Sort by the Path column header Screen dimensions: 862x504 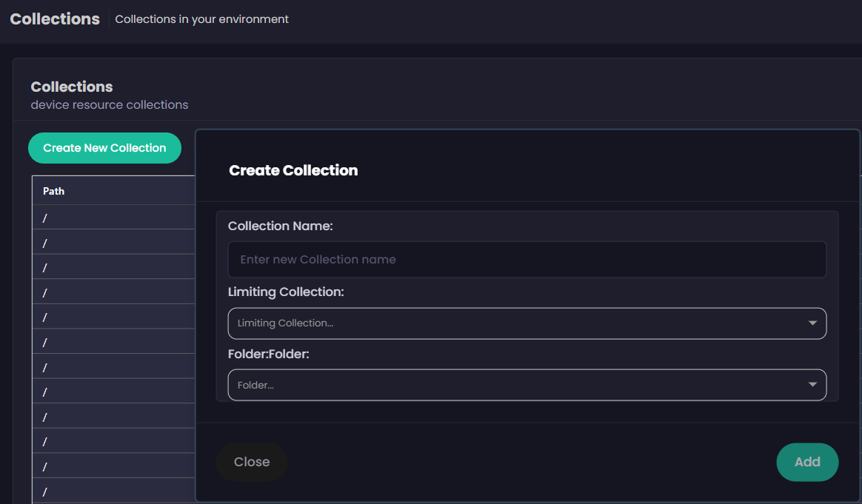coord(54,191)
